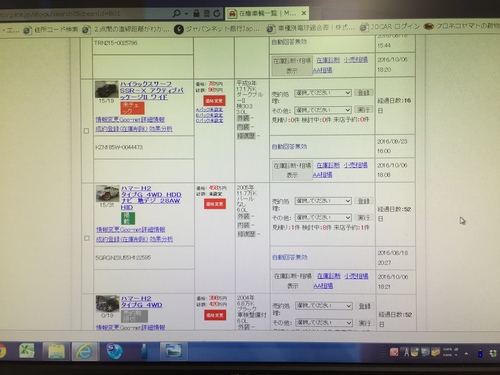
Task: Click red price change button for Hilux Surf
Action: (x=214, y=101)
